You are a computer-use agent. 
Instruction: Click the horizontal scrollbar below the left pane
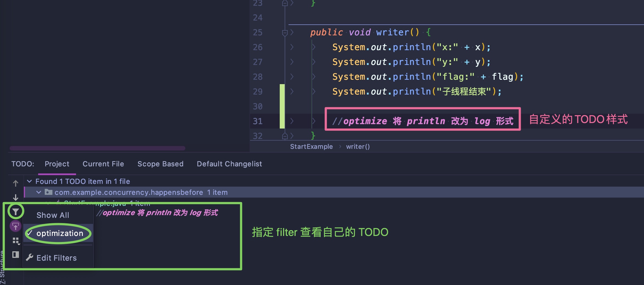(x=97, y=148)
